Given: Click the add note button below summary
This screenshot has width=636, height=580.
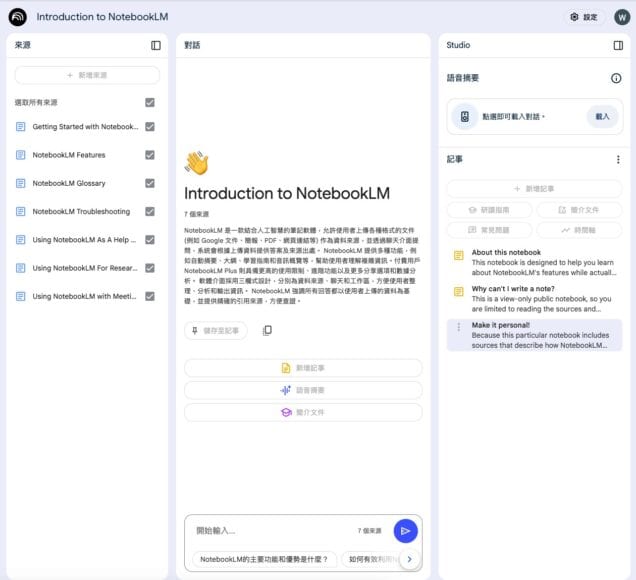Looking at the screenshot, I should coord(303,368).
